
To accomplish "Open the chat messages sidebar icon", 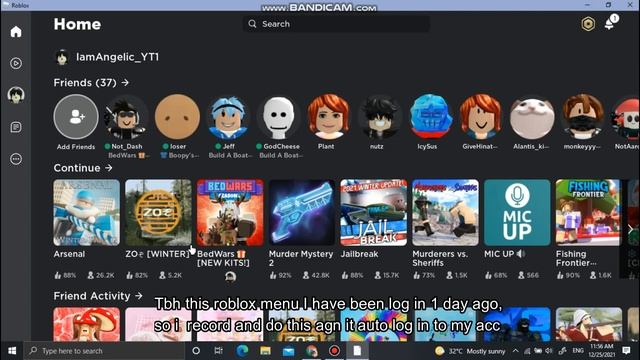I will tap(16, 127).
